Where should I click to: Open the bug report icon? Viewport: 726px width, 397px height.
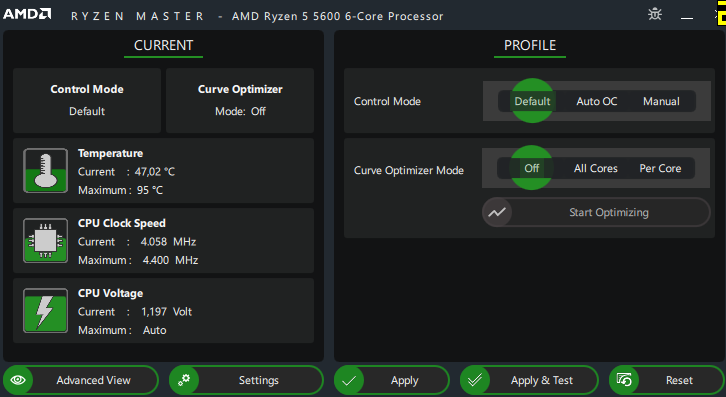pyautogui.click(x=655, y=14)
